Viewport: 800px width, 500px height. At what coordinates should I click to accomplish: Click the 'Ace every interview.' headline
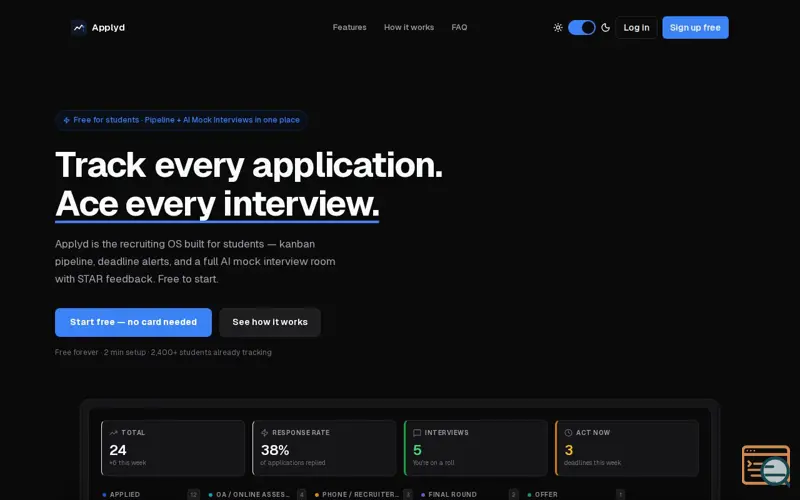pyautogui.click(x=217, y=204)
